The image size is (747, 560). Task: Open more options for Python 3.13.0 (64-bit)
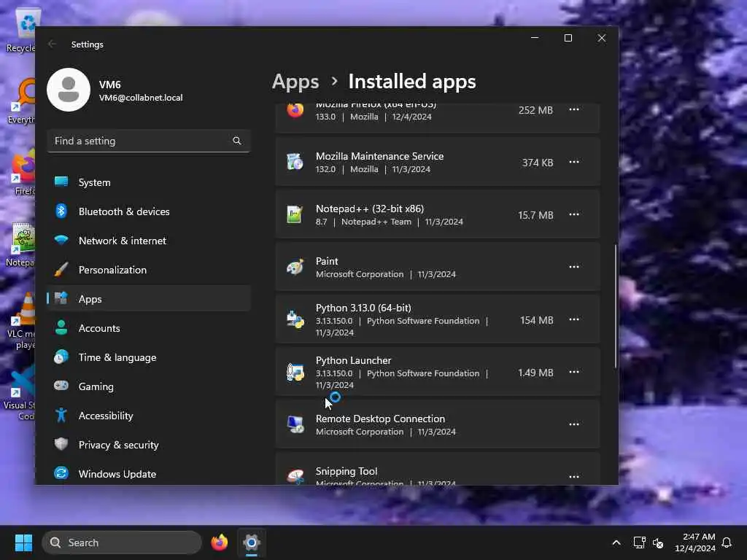coord(574,319)
